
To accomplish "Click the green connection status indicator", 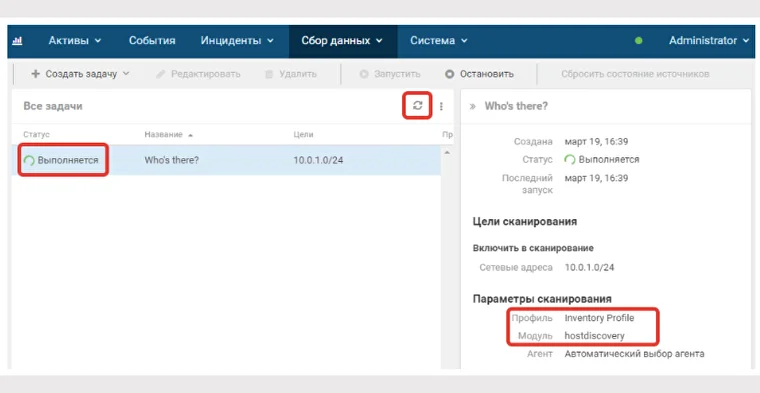I will pyautogui.click(x=638, y=41).
